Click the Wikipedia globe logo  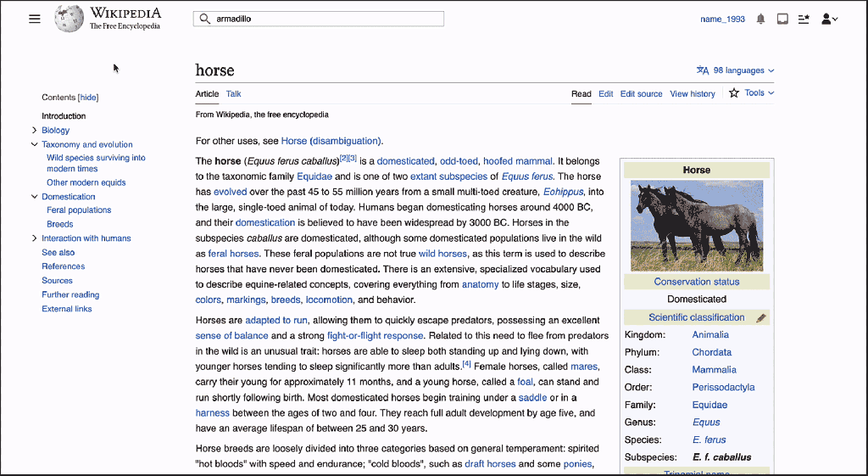tap(69, 19)
